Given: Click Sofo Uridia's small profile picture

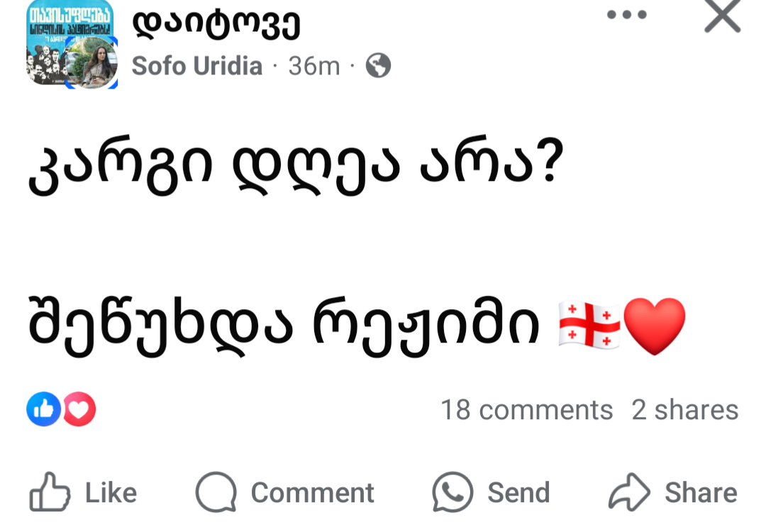Looking at the screenshot, I should pyautogui.click(x=91, y=63).
